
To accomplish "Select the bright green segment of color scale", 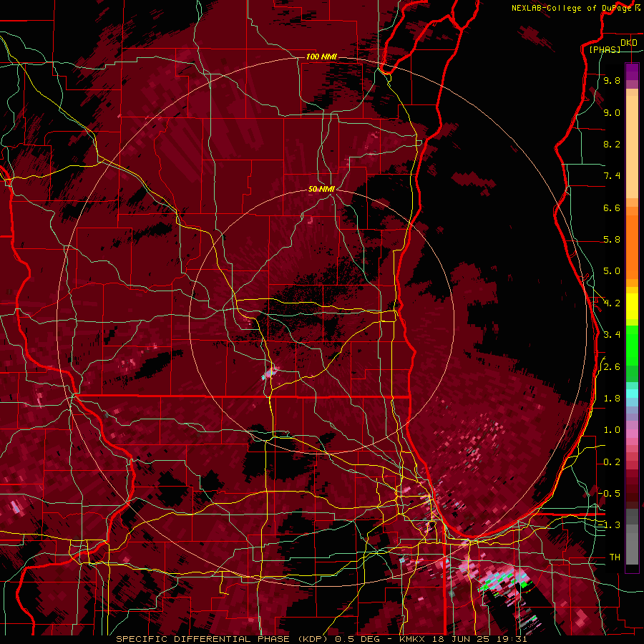I will [x=632, y=345].
